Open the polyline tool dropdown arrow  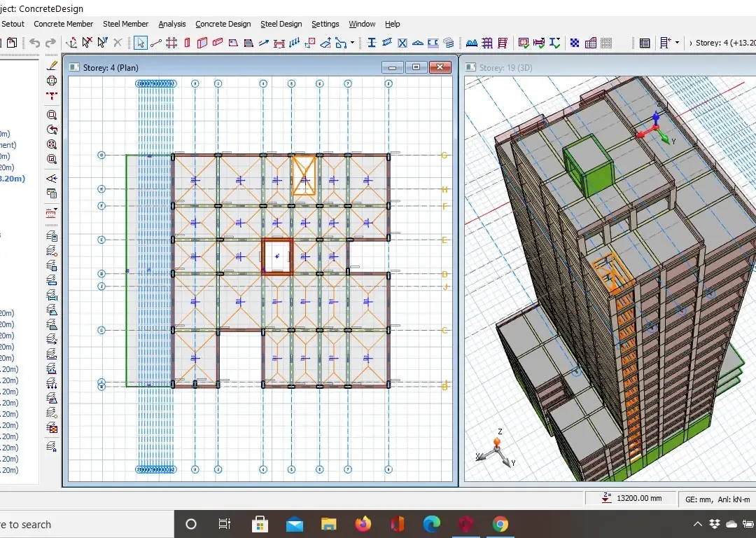coord(352,43)
